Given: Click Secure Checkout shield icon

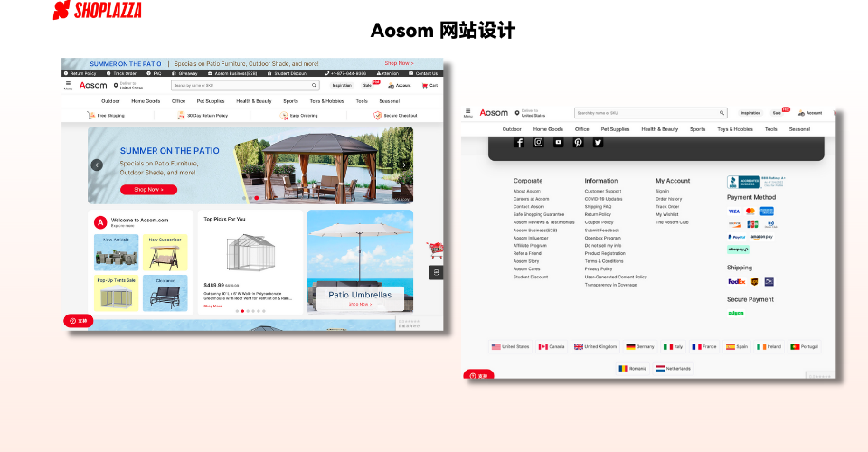Looking at the screenshot, I should pyautogui.click(x=378, y=115).
